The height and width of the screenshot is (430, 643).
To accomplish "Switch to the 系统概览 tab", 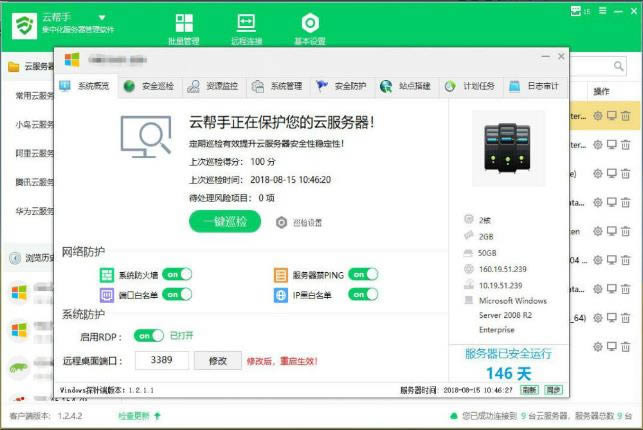I will (85, 86).
